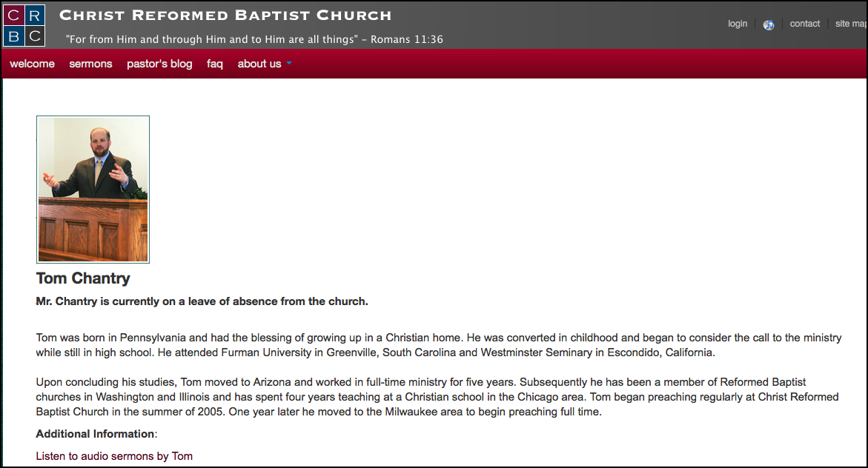The width and height of the screenshot is (868, 468).
Task: Open the contact link in the header
Action: click(x=804, y=24)
